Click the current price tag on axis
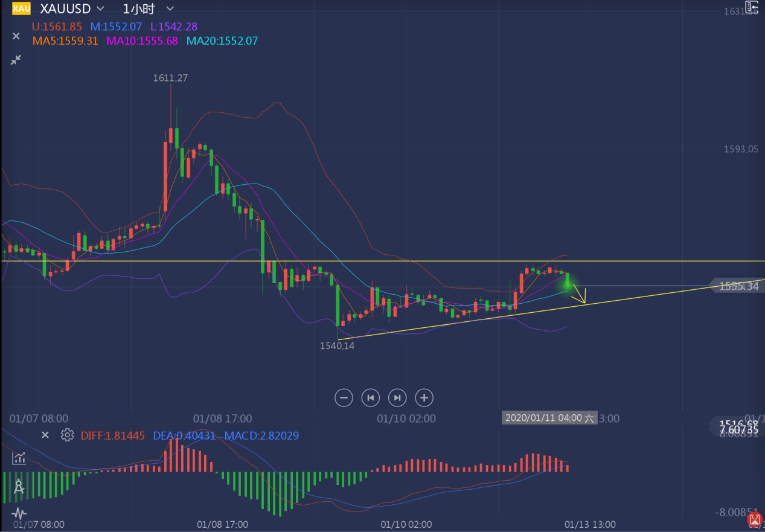This screenshot has width=765, height=532. tap(739, 286)
